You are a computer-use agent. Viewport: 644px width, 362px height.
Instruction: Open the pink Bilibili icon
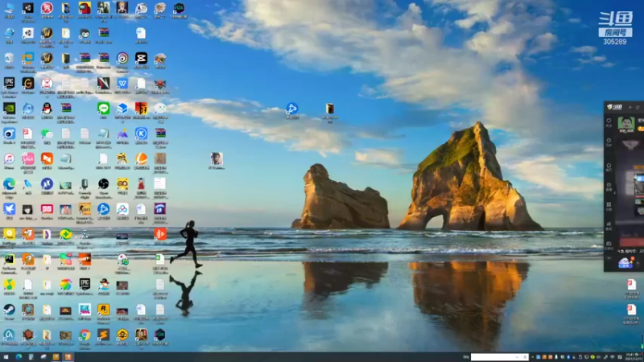pos(28,158)
